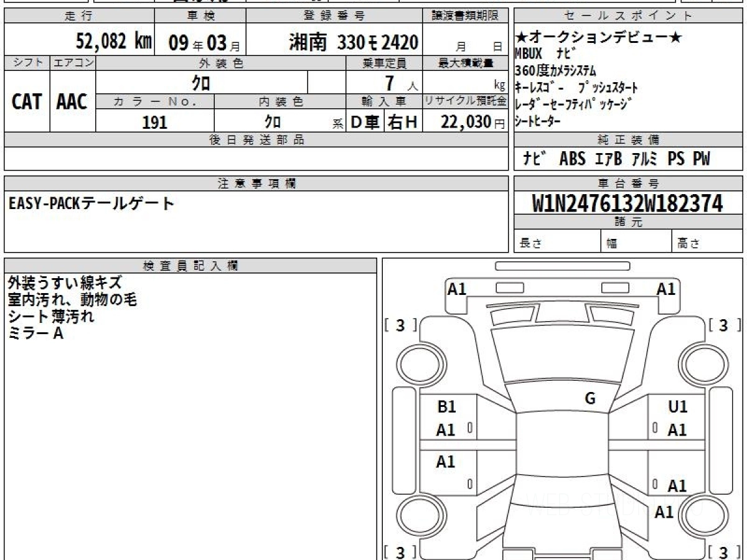The image size is (747, 560).
Task: Select registration number 湘南 330モ2420
Action: [x=353, y=42]
